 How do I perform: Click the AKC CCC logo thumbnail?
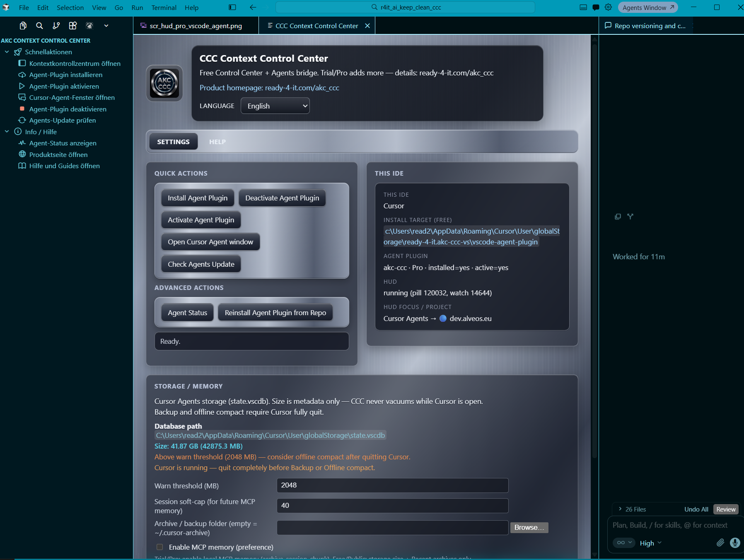[164, 83]
